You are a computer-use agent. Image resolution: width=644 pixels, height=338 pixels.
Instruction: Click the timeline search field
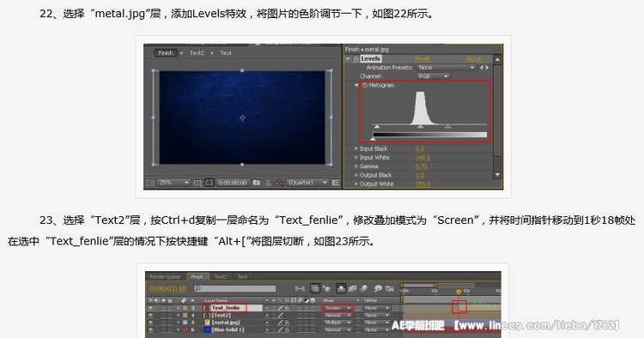pos(235,288)
